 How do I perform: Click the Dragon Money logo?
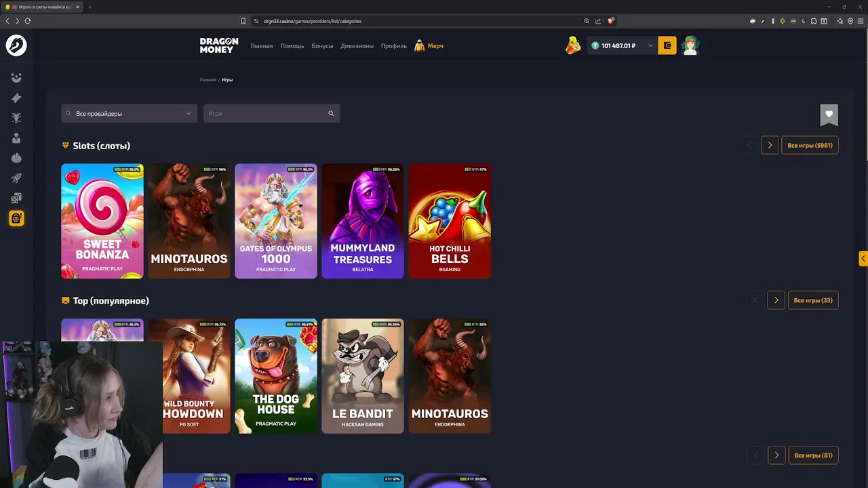click(x=219, y=45)
